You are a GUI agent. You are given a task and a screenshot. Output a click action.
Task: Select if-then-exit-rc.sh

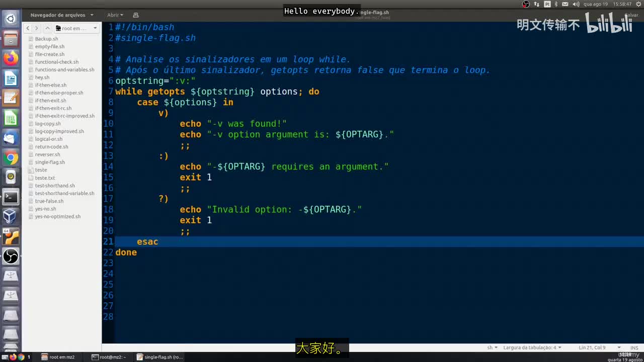(x=53, y=108)
